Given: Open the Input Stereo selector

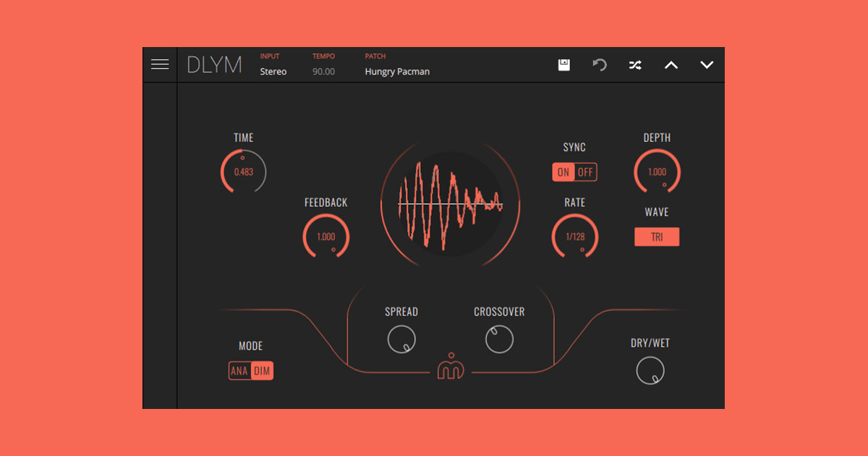Looking at the screenshot, I should pos(273,72).
